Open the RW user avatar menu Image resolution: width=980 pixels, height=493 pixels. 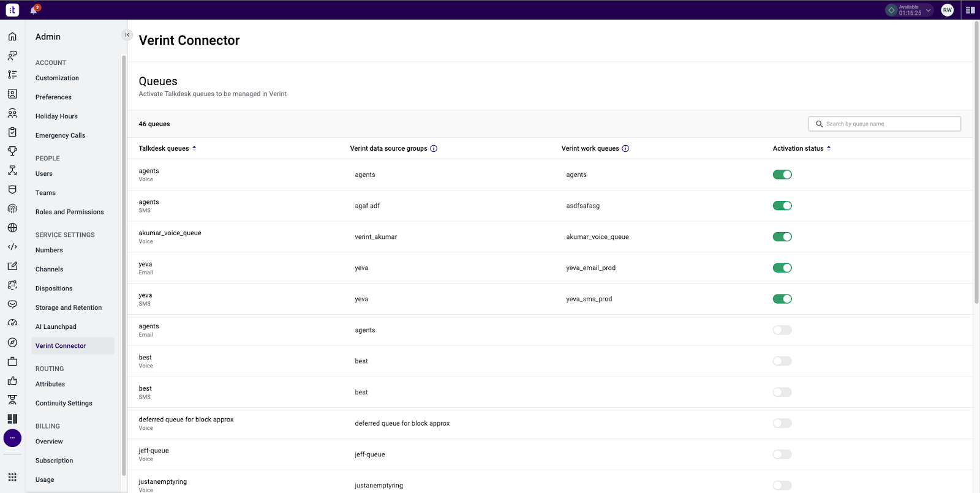coord(947,10)
